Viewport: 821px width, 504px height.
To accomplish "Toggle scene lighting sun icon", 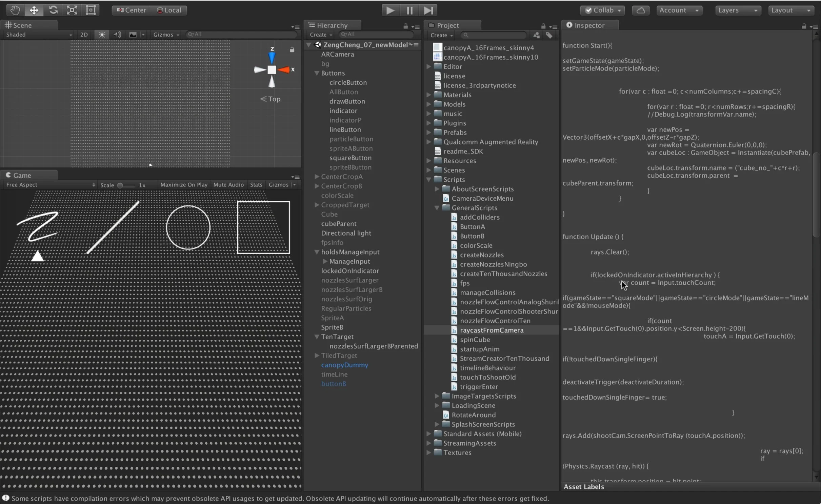I will point(102,35).
